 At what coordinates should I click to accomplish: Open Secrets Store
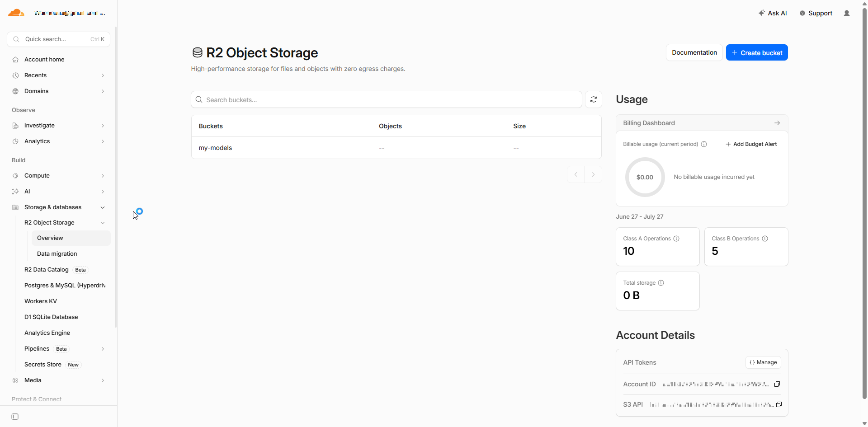click(43, 365)
